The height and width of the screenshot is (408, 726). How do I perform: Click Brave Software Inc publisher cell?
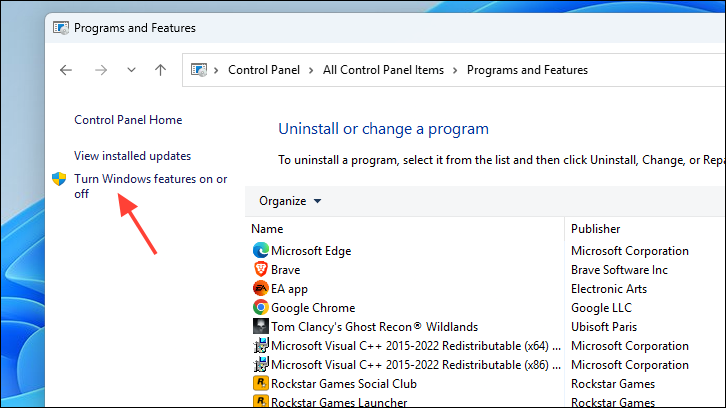(620, 270)
